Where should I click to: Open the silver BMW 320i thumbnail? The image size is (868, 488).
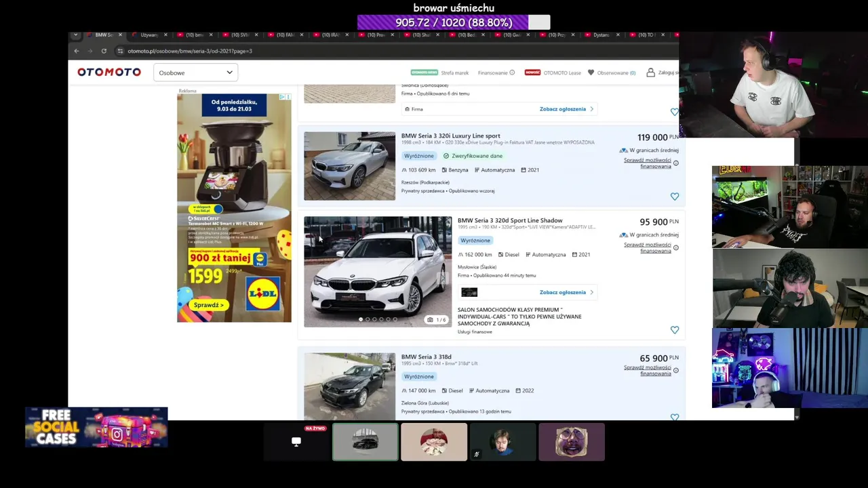(x=349, y=166)
